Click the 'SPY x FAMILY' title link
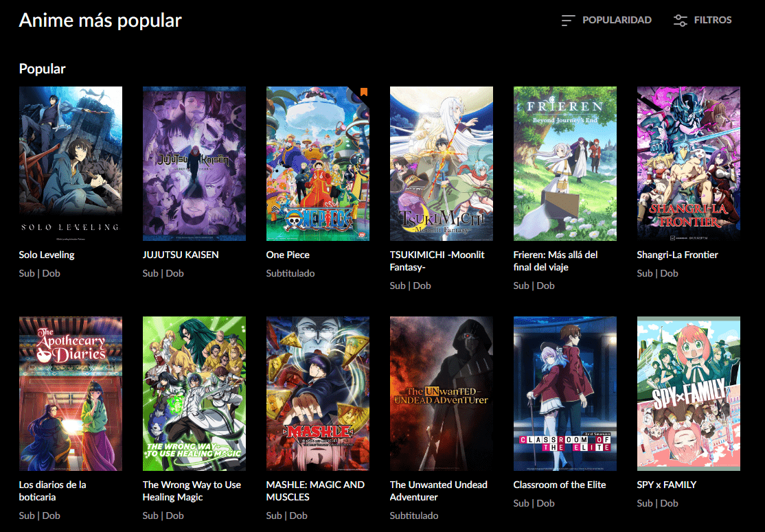 tap(666, 485)
